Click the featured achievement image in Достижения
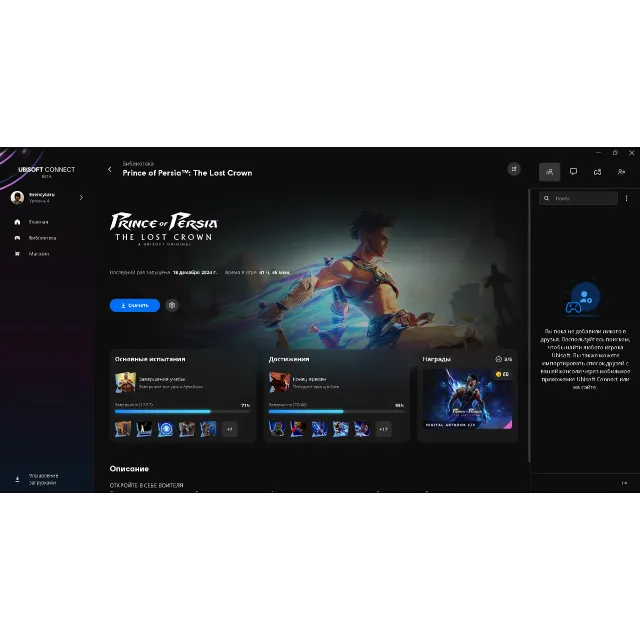 pyautogui.click(x=279, y=382)
